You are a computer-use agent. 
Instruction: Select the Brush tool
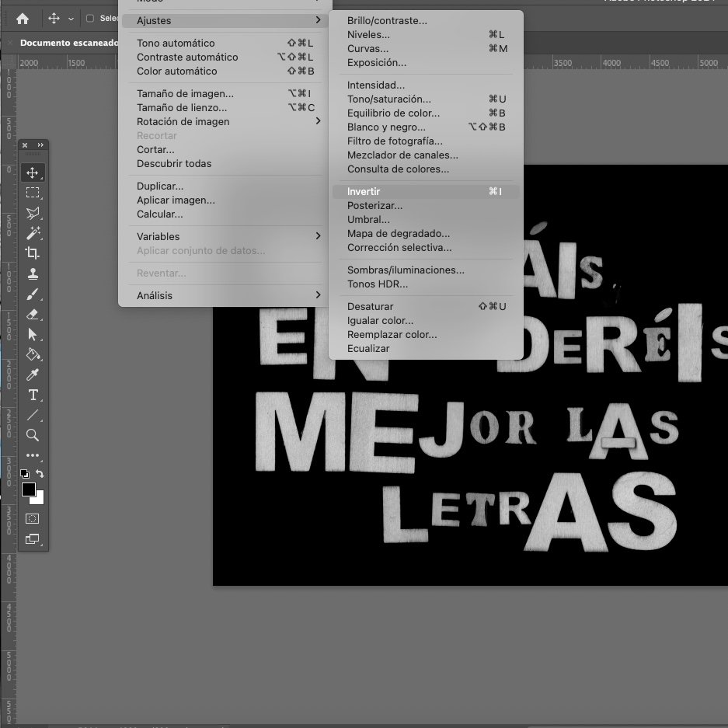pos(33,294)
